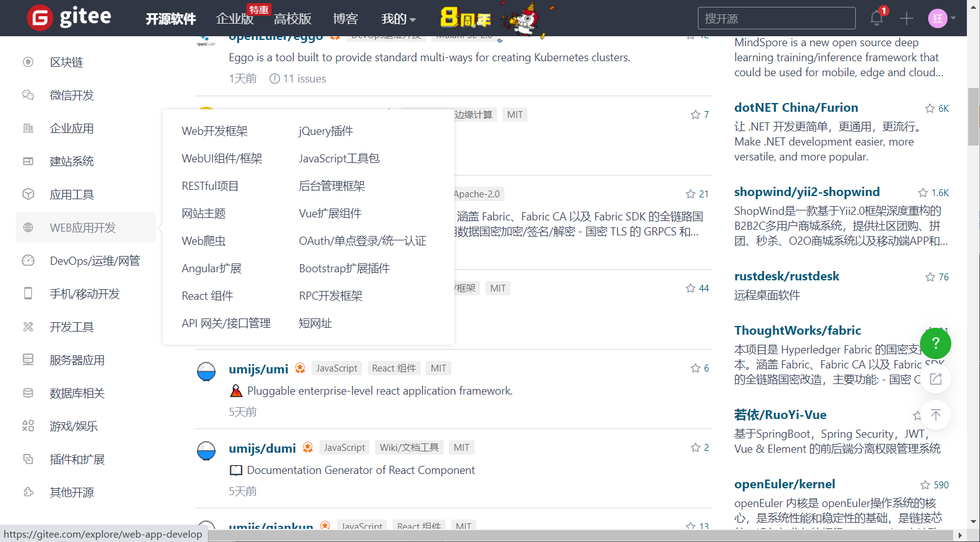This screenshot has height=542, width=980.
Task: Click the 区块链 category icon
Action: point(28,62)
